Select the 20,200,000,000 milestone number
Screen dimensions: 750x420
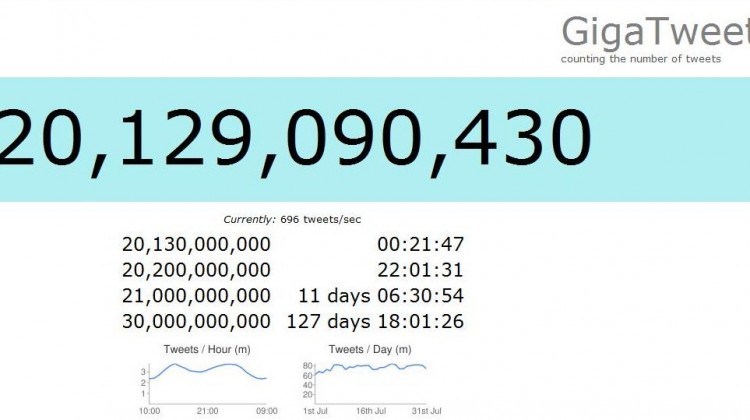click(x=196, y=270)
